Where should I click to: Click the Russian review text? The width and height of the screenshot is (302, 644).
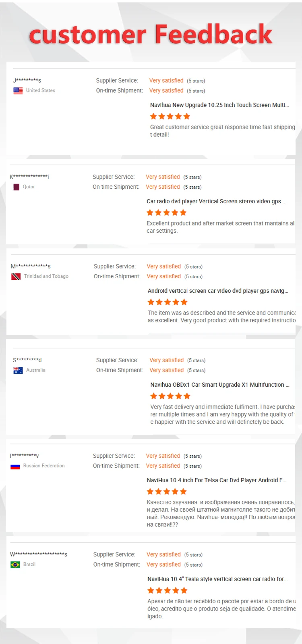pyautogui.click(x=221, y=513)
